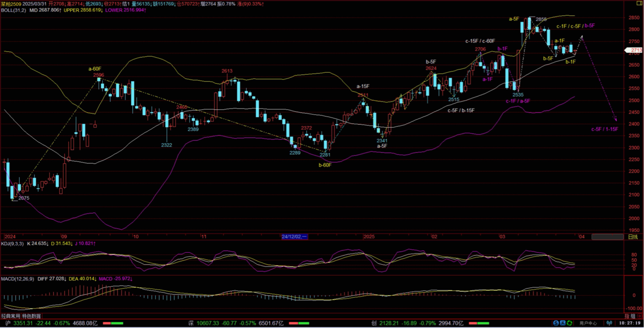Click the red plus circle icon
This screenshot has width=644, height=328.
click(x=640, y=316)
